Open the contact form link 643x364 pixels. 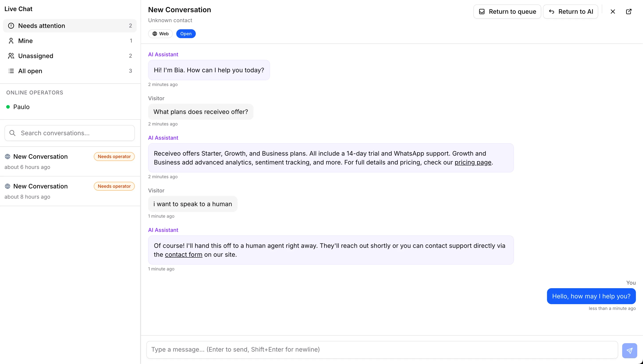click(184, 254)
